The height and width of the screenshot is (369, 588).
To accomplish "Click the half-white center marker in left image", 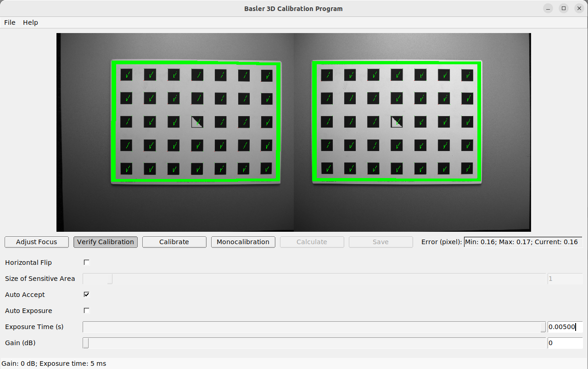I will click(x=197, y=122).
